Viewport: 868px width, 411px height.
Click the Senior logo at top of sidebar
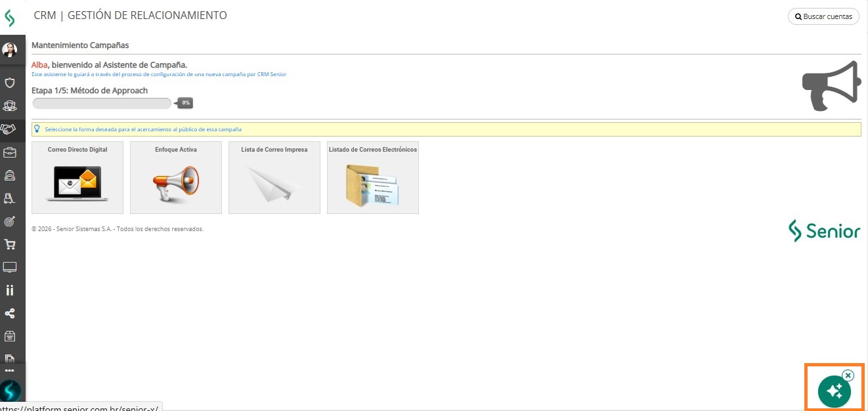tap(9, 18)
